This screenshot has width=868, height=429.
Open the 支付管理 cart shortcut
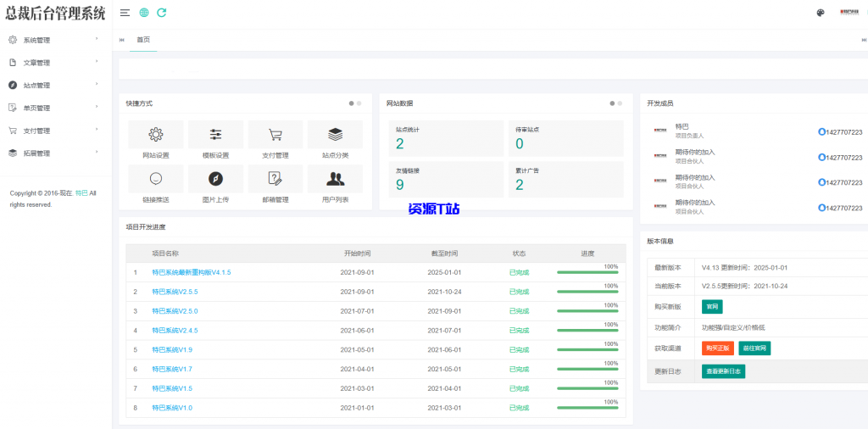pos(275,135)
